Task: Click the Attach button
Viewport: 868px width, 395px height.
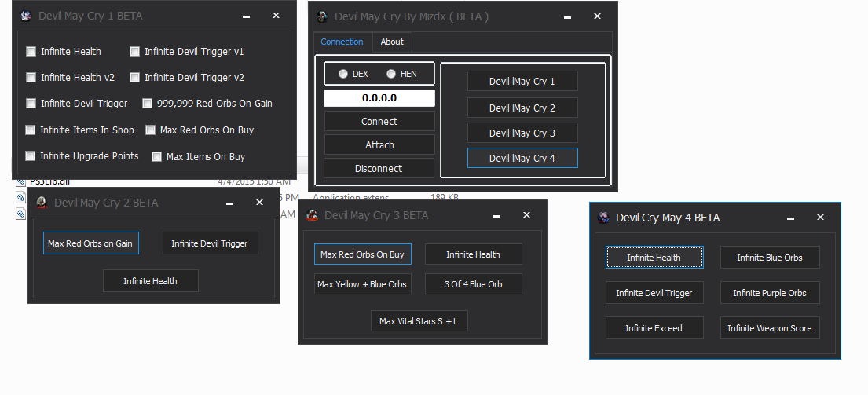Action: tap(379, 145)
